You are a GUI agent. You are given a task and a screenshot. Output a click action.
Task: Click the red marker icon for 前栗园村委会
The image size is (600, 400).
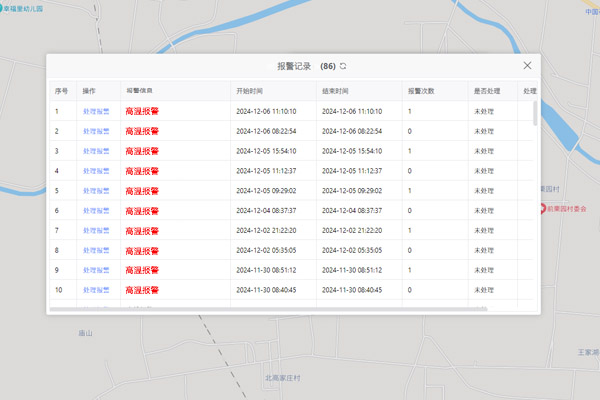(x=543, y=209)
